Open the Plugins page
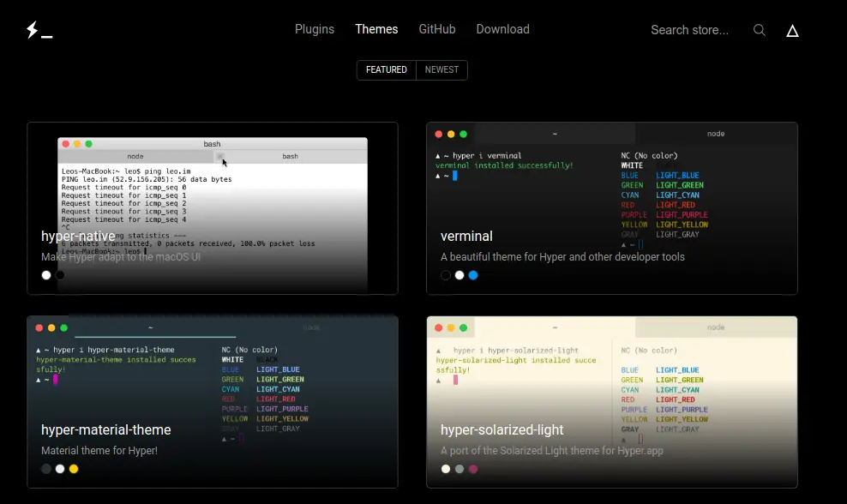Image resolution: width=847 pixels, height=504 pixels. (315, 29)
